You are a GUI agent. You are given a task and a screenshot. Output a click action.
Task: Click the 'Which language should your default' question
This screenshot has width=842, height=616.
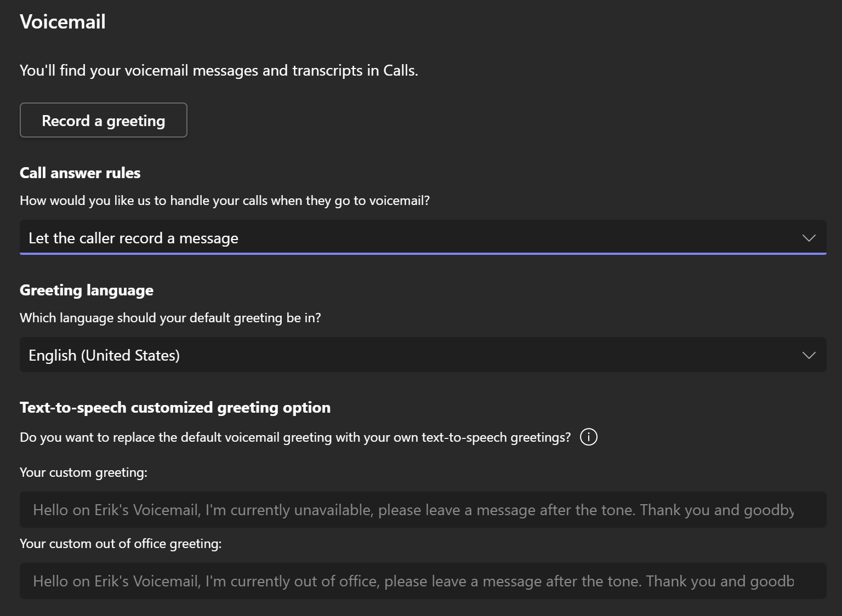(x=170, y=318)
